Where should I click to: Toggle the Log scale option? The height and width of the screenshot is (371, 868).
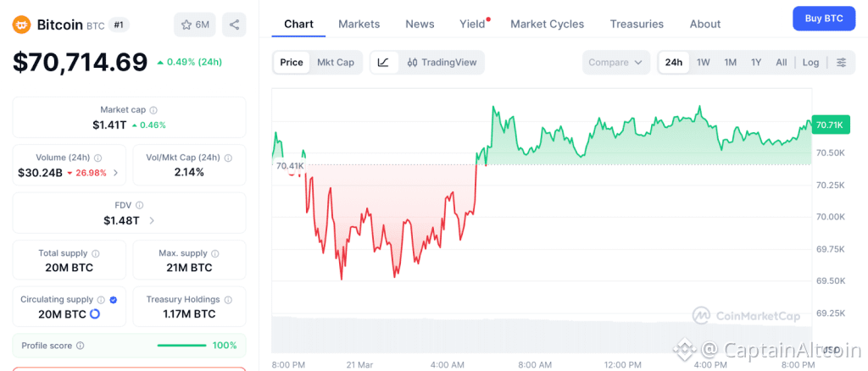coord(811,63)
